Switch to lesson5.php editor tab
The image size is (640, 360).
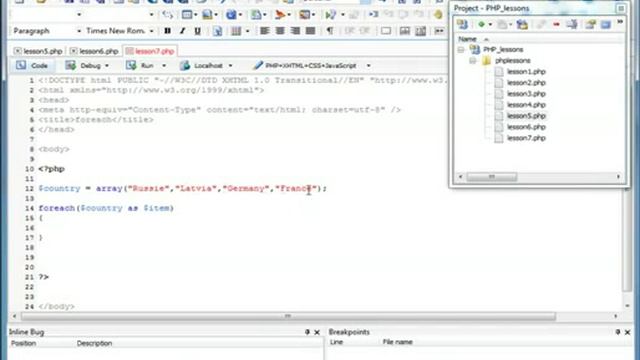42,51
